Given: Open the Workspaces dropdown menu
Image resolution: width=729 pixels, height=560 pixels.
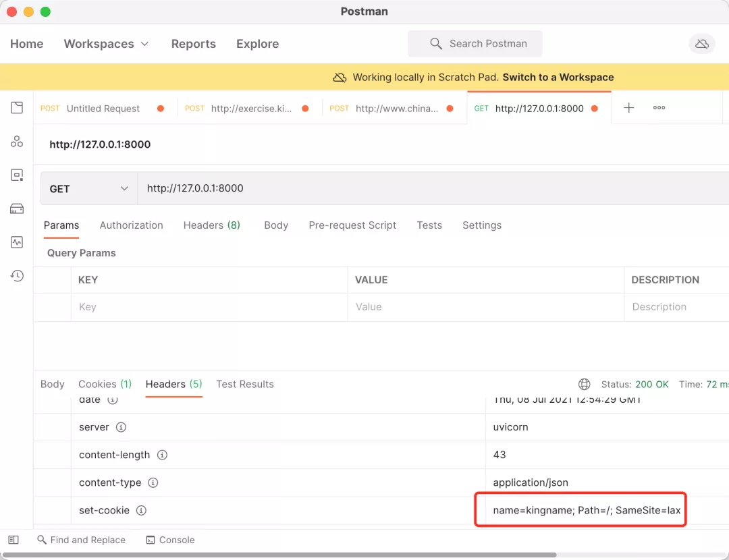Looking at the screenshot, I should click(107, 44).
